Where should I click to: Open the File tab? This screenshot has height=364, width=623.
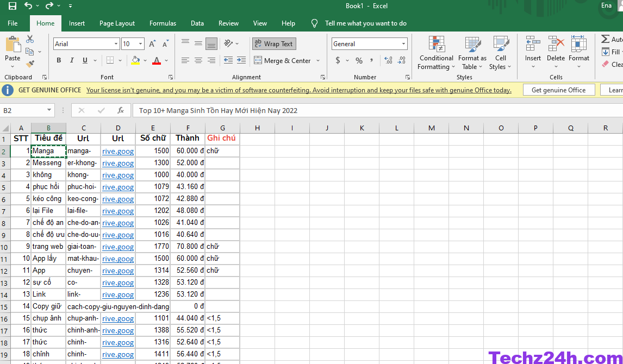point(13,23)
